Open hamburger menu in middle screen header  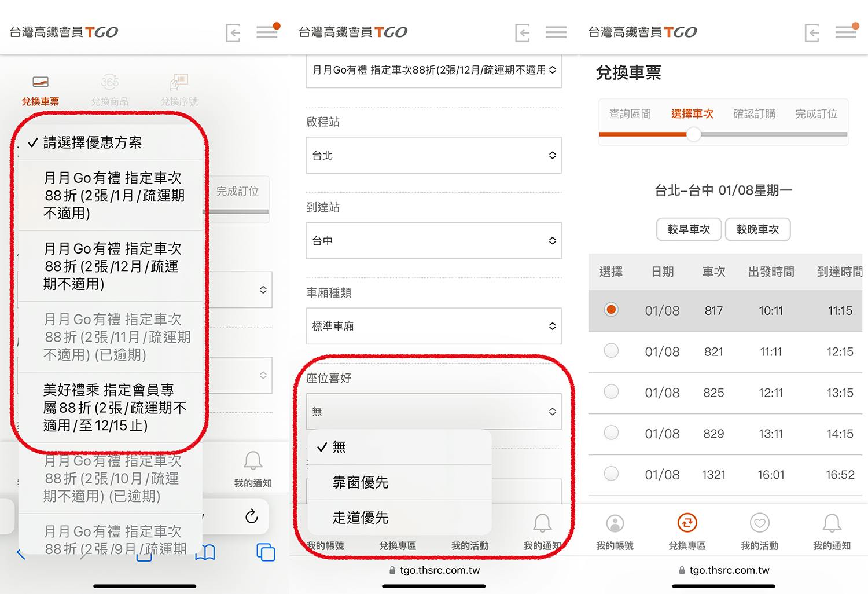pyautogui.click(x=556, y=32)
